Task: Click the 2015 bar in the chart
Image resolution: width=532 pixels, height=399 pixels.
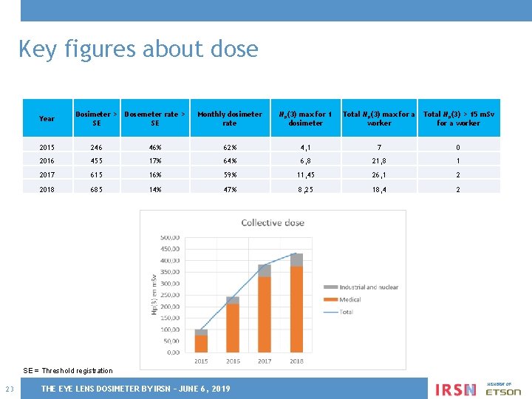Action: click(x=201, y=341)
